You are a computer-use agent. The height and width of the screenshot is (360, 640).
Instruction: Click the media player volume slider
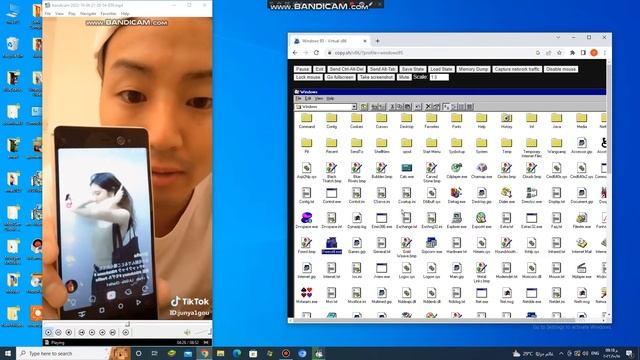(202, 332)
